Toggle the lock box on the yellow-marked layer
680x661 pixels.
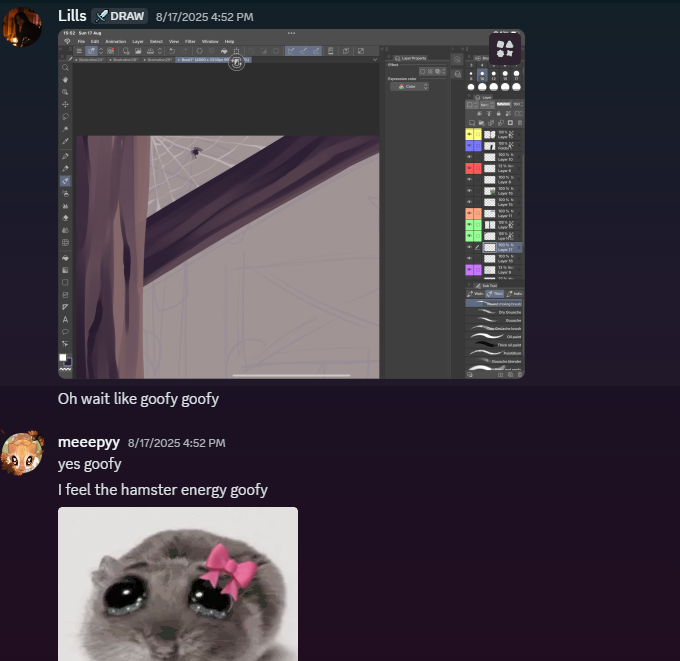477,134
